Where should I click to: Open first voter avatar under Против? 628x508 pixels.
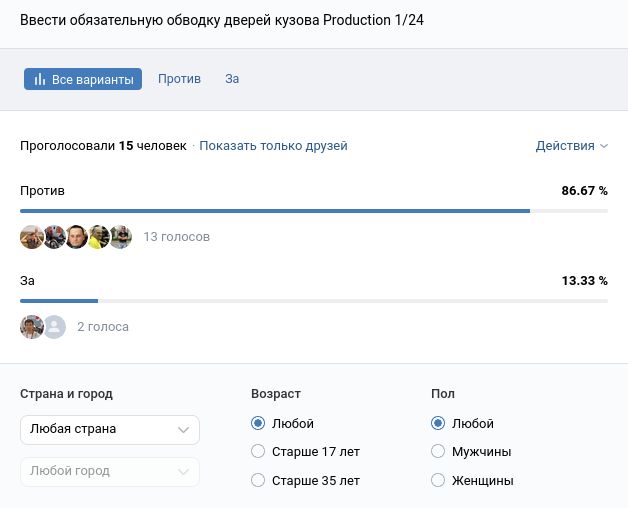32,237
